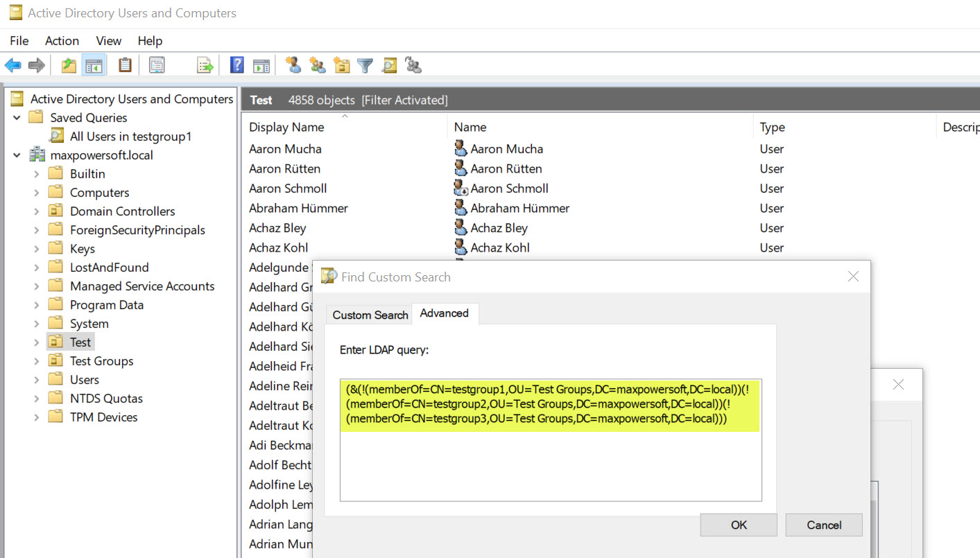The image size is (980, 558).
Task: Toggle Show/Hide Console Tree icon
Action: (93, 65)
